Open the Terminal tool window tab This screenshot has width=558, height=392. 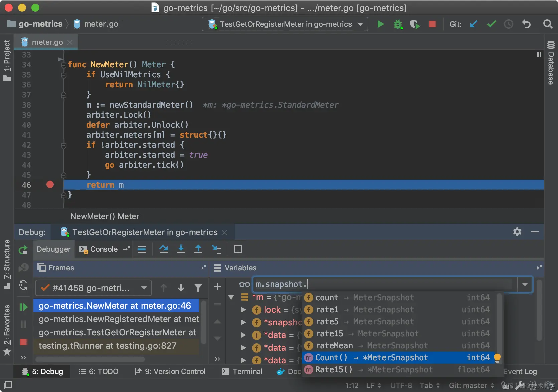[242, 371]
